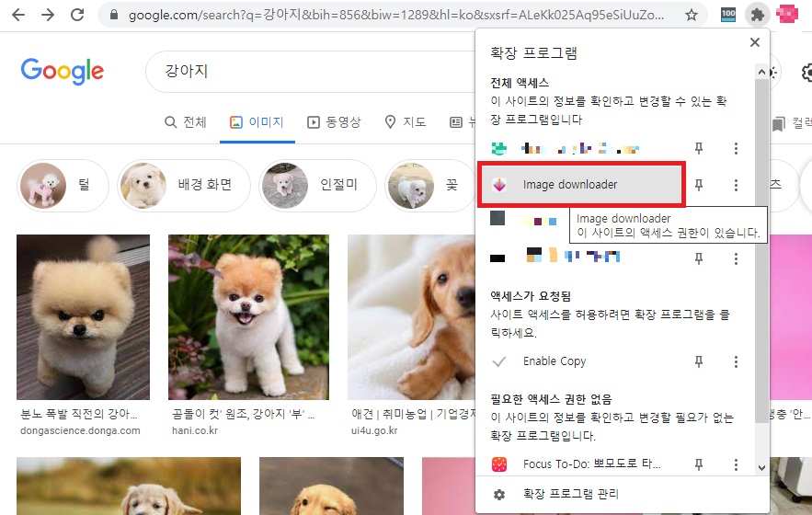Go back to the previous page
This screenshot has width=812, height=515.
18,15
